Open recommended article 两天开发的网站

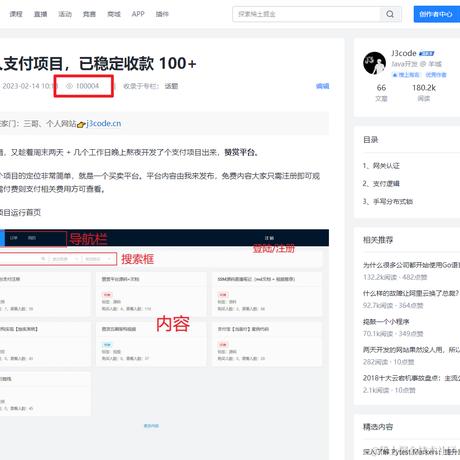411,350
